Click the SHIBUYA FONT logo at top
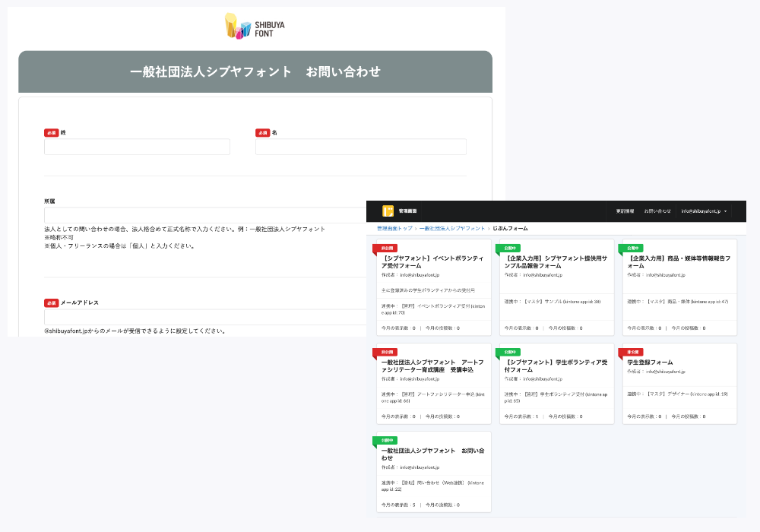The height and width of the screenshot is (532, 760). [x=252, y=25]
